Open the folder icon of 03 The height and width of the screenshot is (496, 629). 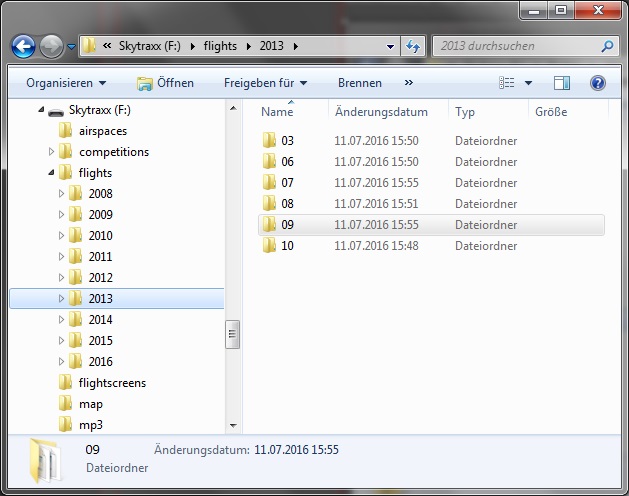click(x=269, y=141)
